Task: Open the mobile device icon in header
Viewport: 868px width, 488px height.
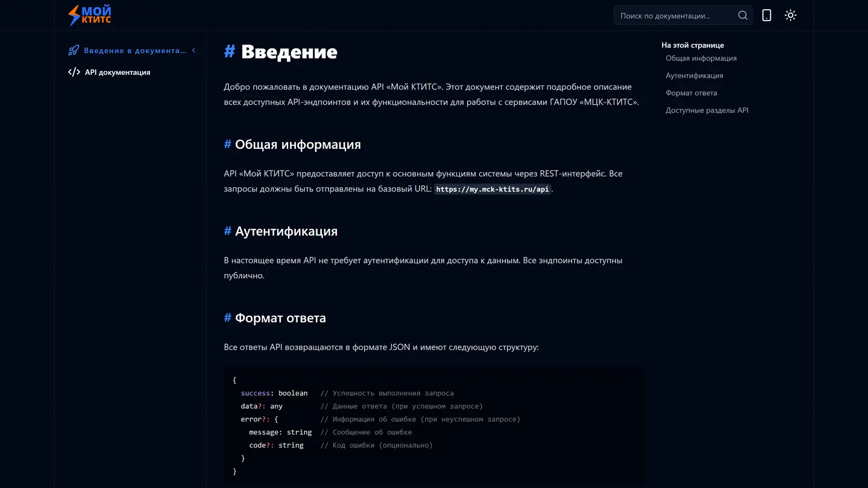Action: (766, 16)
